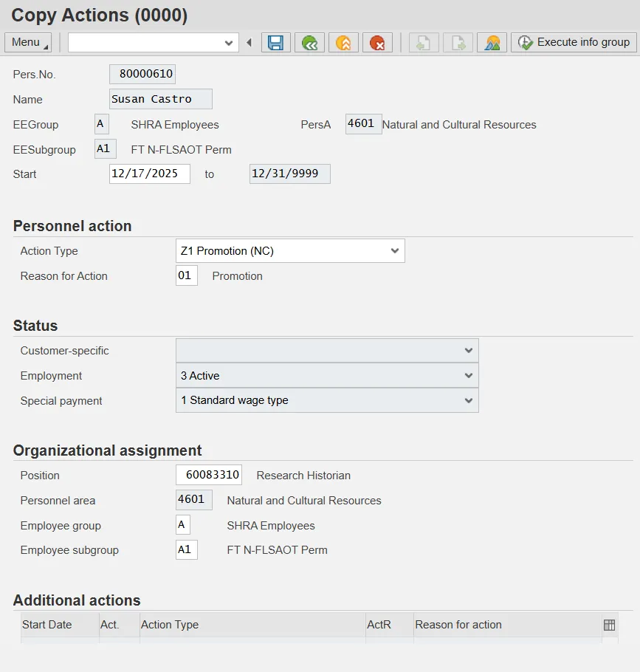Expand the Customer-specific status dropdown
640x672 pixels.
468,351
